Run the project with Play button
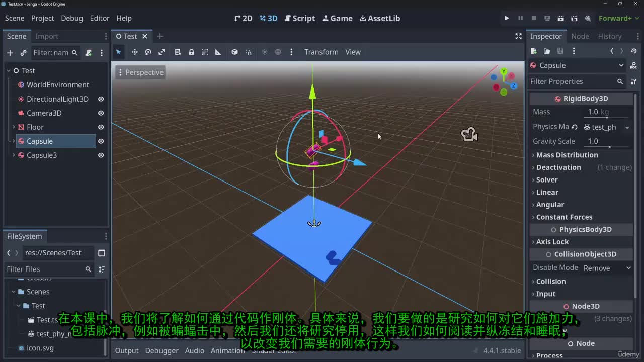The height and width of the screenshot is (362, 644). 507,18
